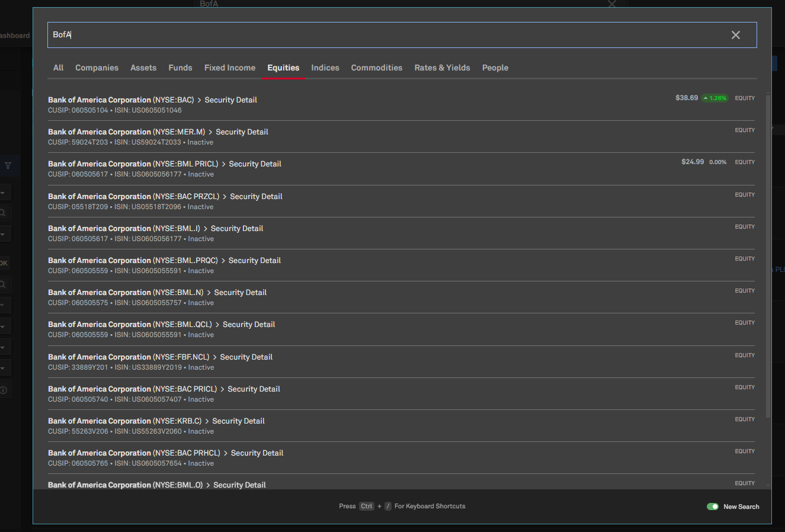Screen dimensions: 785x532
Task: Clear the search box with the X icon
Action: click(x=736, y=35)
